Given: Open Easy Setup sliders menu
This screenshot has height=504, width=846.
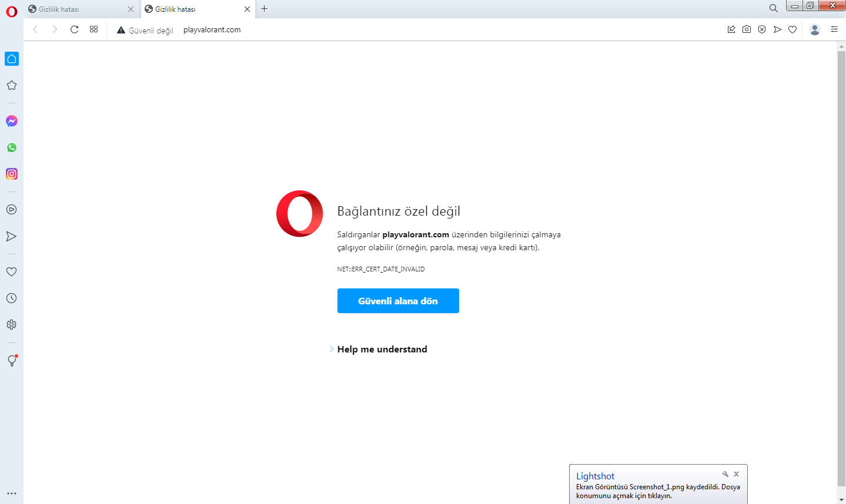Looking at the screenshot, I should coord(834,29).
